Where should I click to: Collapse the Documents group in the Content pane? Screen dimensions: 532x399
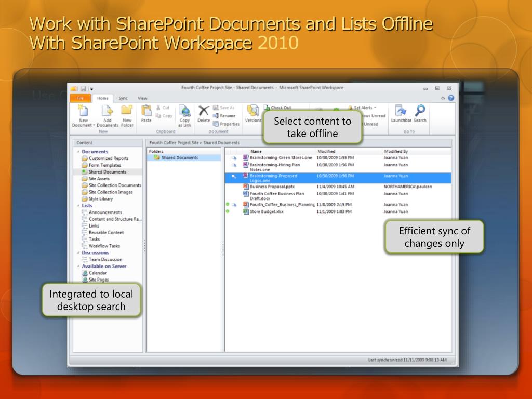[78, 152]
